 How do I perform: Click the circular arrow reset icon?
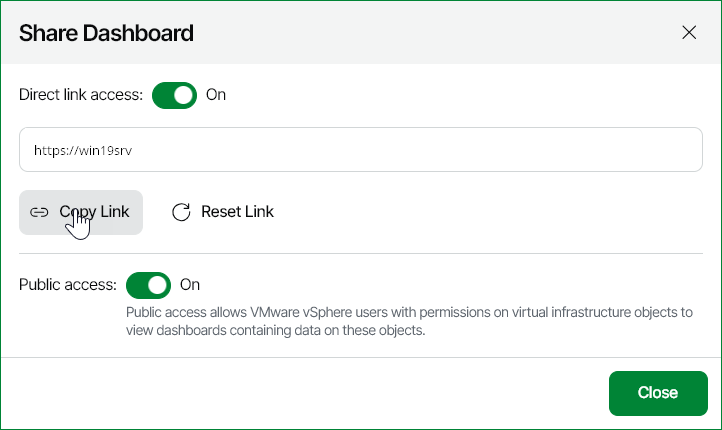(x=181, y=212)
